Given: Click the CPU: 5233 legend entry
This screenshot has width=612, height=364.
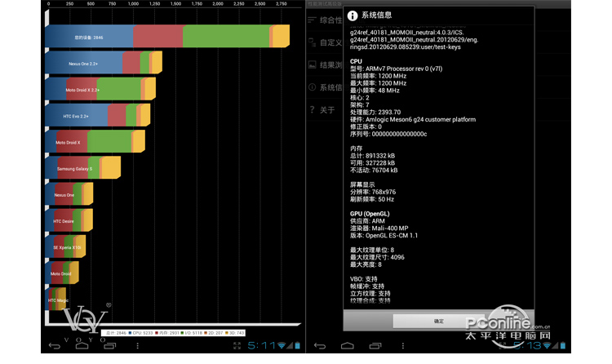Looking at the screenshot, I should point(140,333).
